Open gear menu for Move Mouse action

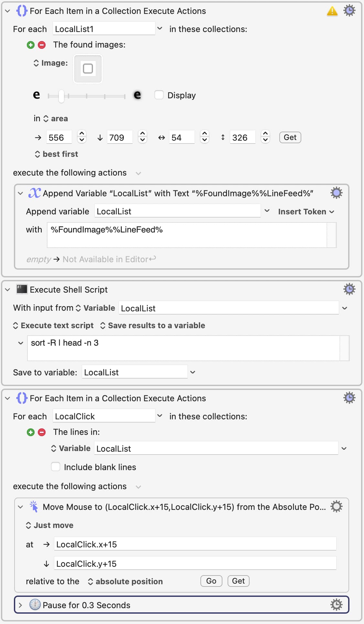336,506
